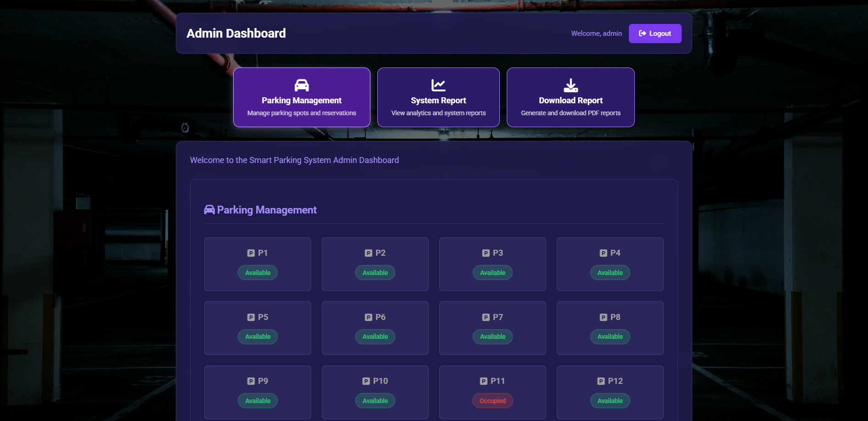
Task: Click the parking icon next to P6
Action: pyautogui.click(x=369, y=317)
